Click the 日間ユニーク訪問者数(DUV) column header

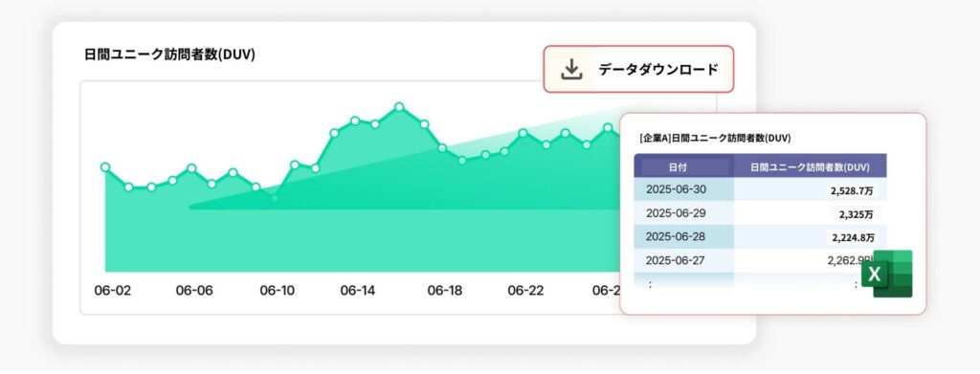(x=810, y=166)
